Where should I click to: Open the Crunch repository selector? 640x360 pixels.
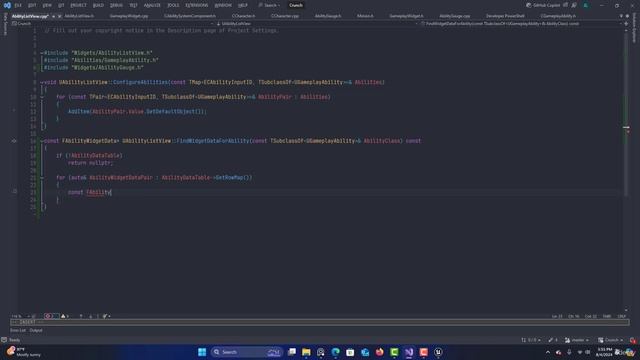(x=611, y=340)
